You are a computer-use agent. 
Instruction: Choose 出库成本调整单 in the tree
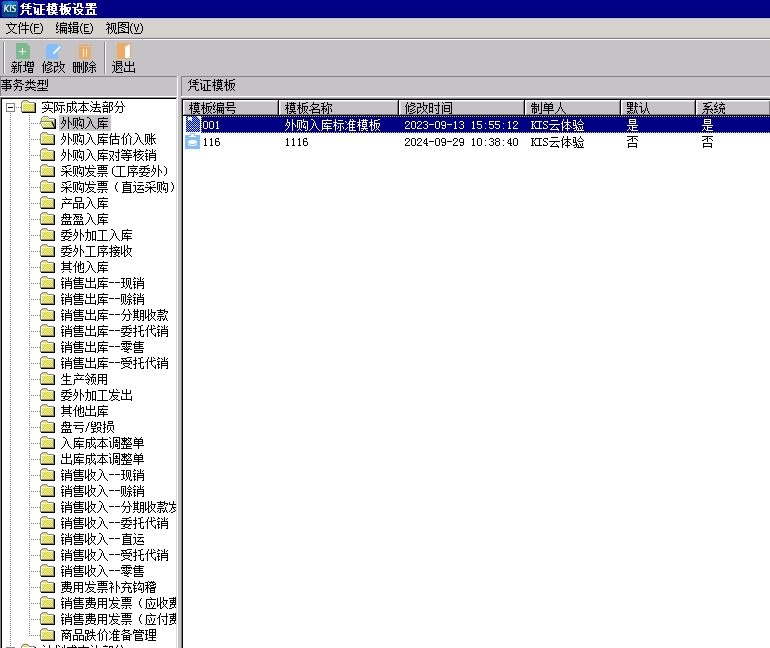102,459
